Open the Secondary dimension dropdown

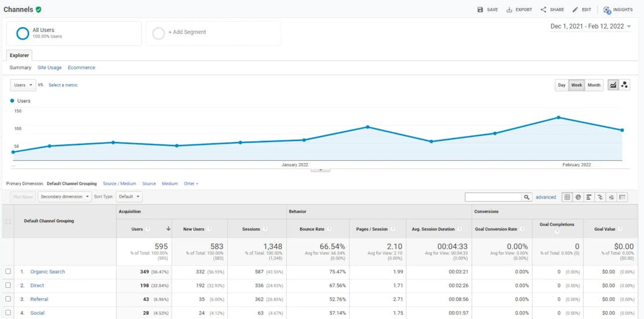pos(64,197)
